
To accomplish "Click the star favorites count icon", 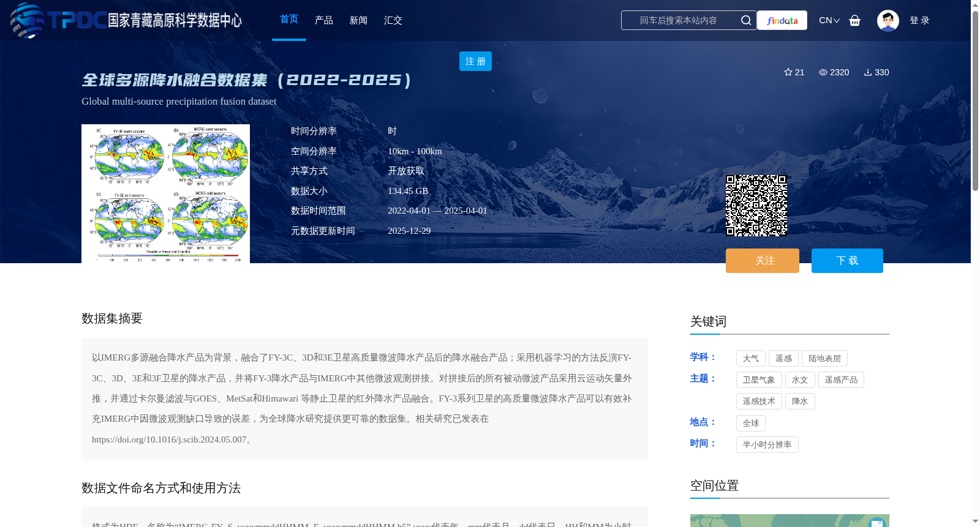I will (788, 72).
